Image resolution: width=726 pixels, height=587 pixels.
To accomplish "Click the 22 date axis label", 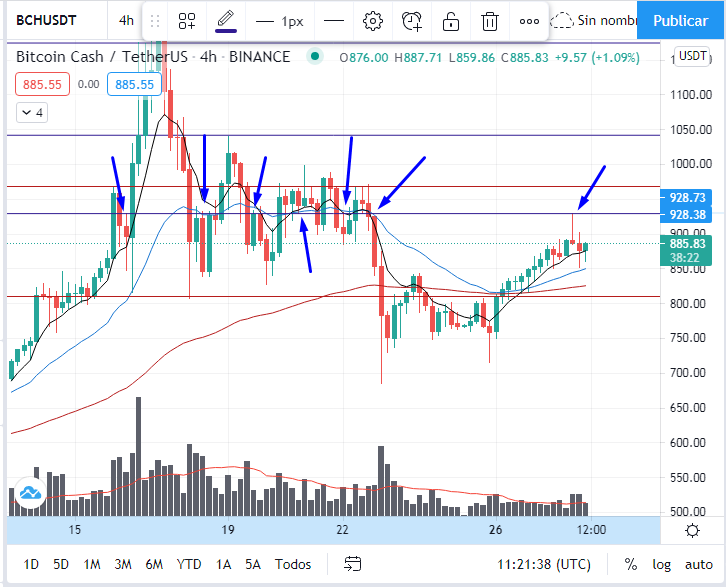I will point(342,529).
